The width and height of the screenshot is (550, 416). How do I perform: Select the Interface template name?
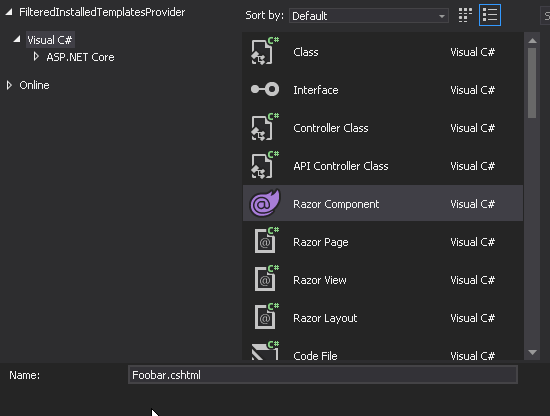[316, 90]
